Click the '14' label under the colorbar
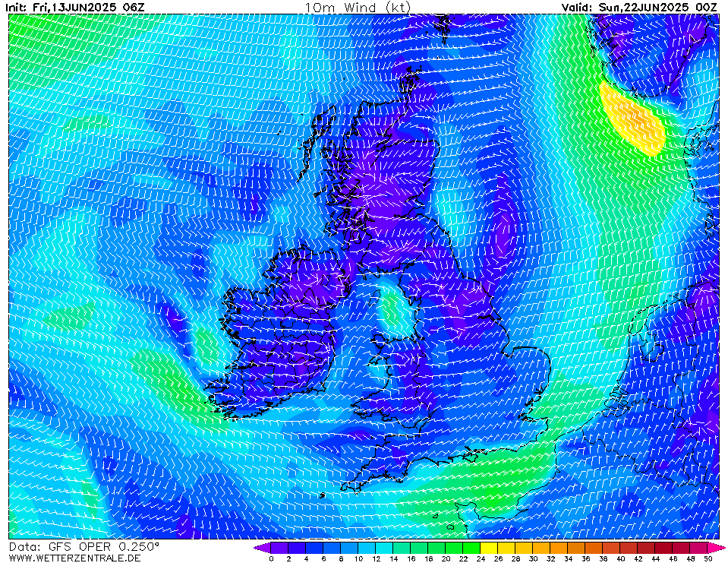 (x=393, y=558)
